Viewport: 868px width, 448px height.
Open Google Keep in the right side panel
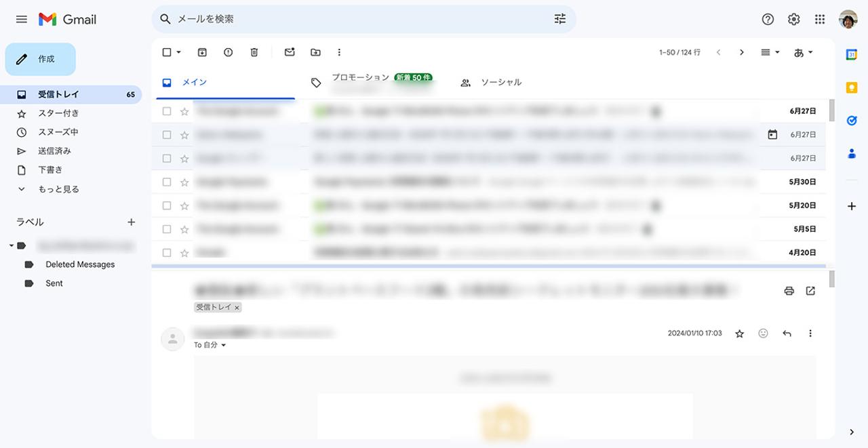[851, 87]
